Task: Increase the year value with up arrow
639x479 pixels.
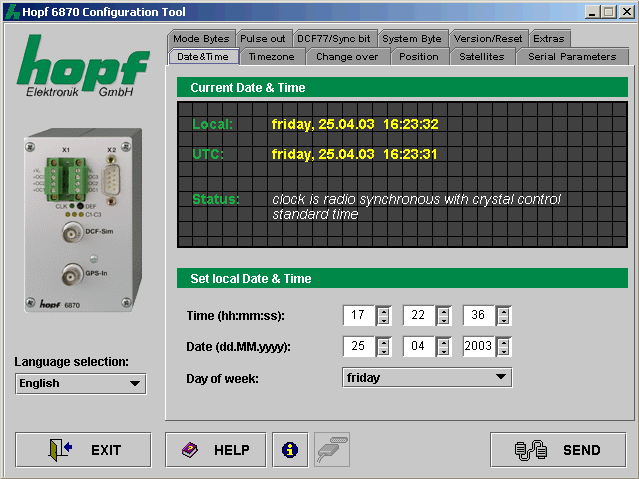Action: tap(504, 342)
